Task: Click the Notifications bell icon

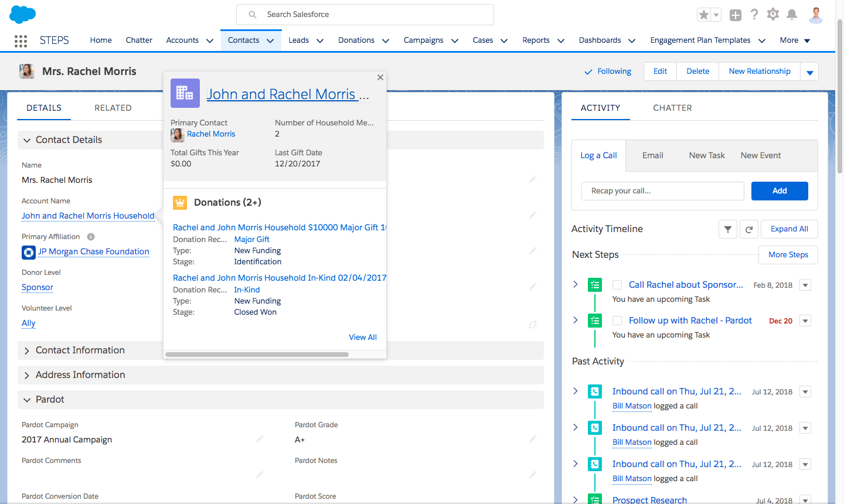Action: 792,15
